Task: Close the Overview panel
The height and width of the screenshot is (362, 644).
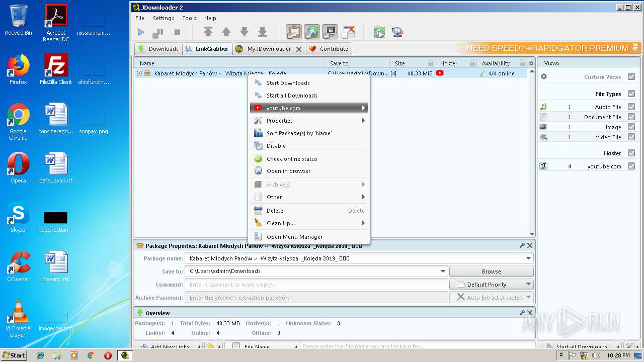Action: [x=529, y=313]
